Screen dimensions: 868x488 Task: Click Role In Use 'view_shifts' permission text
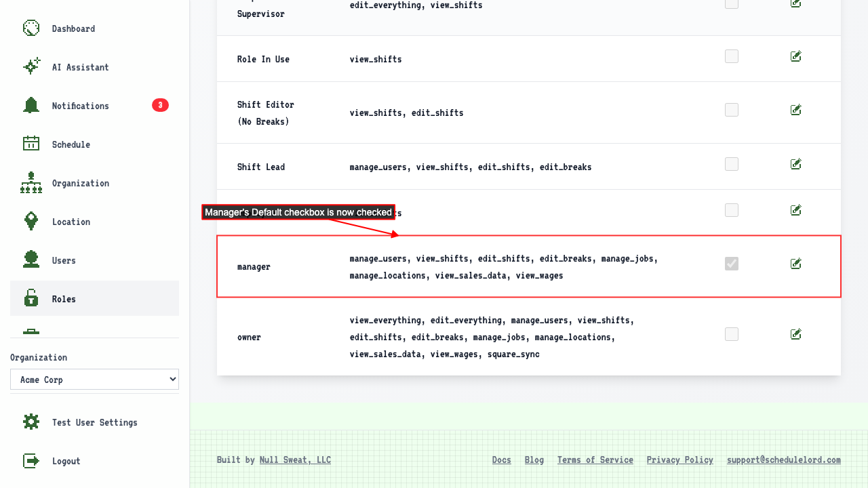click(x=376, y=59)
